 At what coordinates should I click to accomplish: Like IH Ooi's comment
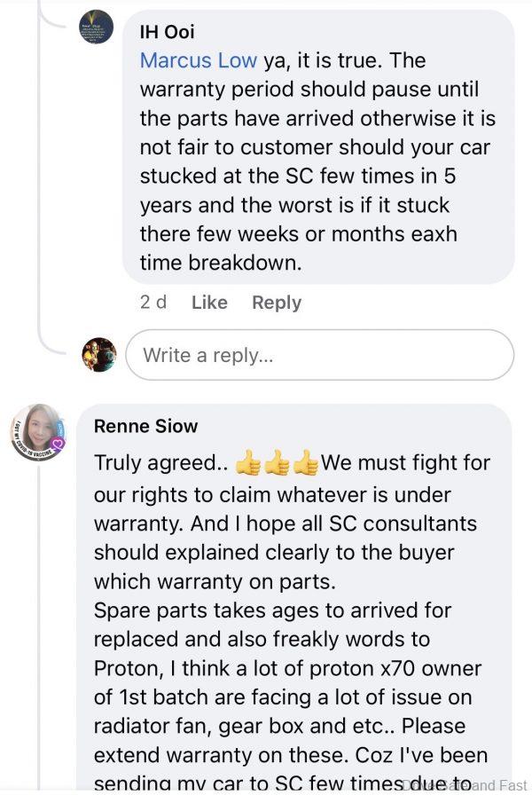[209, 303]
